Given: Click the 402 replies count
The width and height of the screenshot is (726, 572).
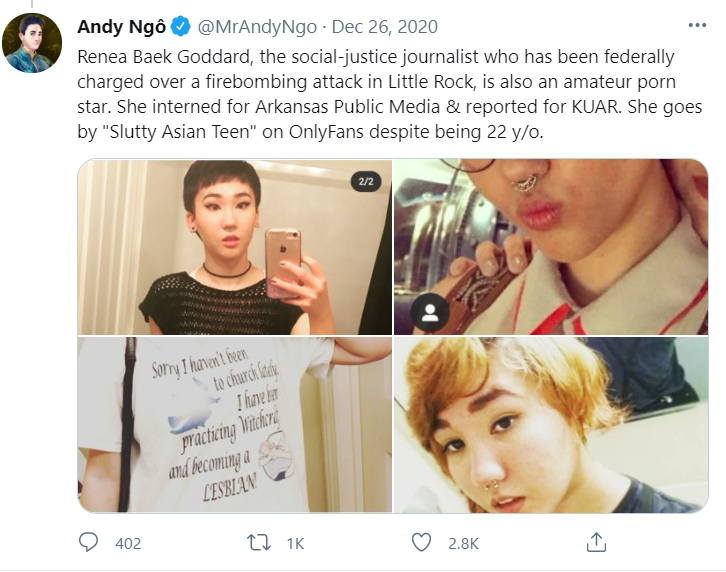Looking at the screenshot, I should (x=128, y=543).
